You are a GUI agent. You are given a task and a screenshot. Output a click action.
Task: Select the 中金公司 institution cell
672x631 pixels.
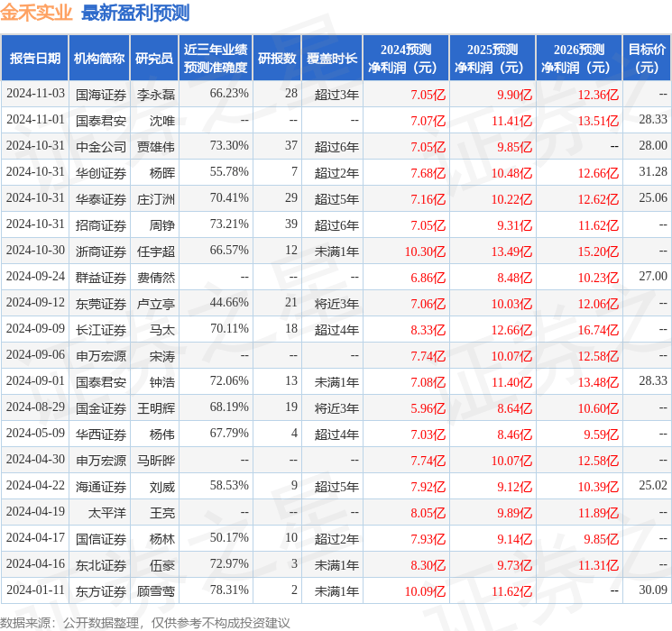tap(101, 147)
